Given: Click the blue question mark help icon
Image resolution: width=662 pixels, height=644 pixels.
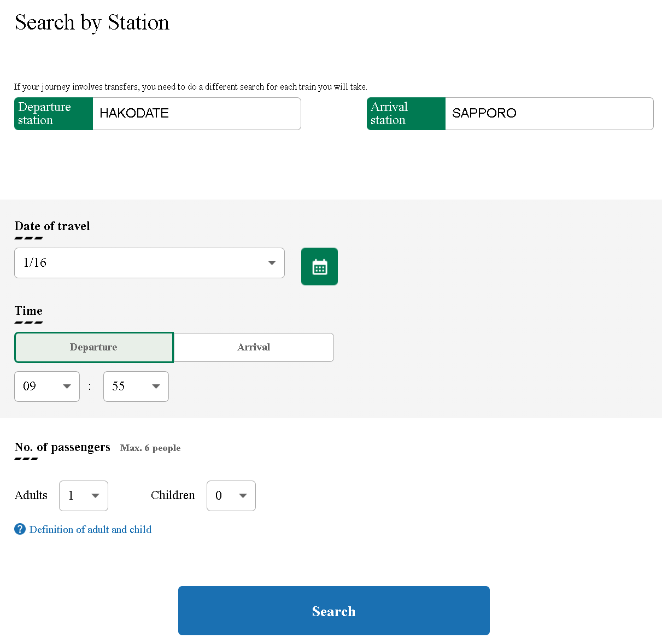Looking at the screenshot, I should [20, 529].
